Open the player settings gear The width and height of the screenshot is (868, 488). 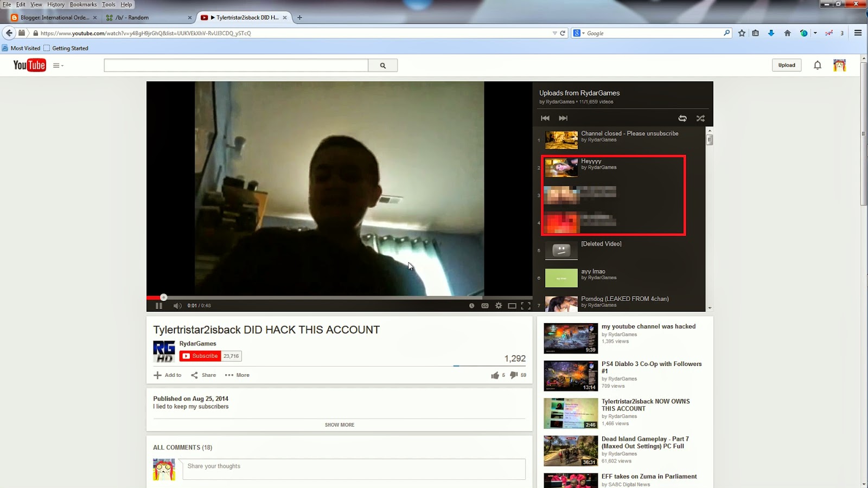(499, 306)
